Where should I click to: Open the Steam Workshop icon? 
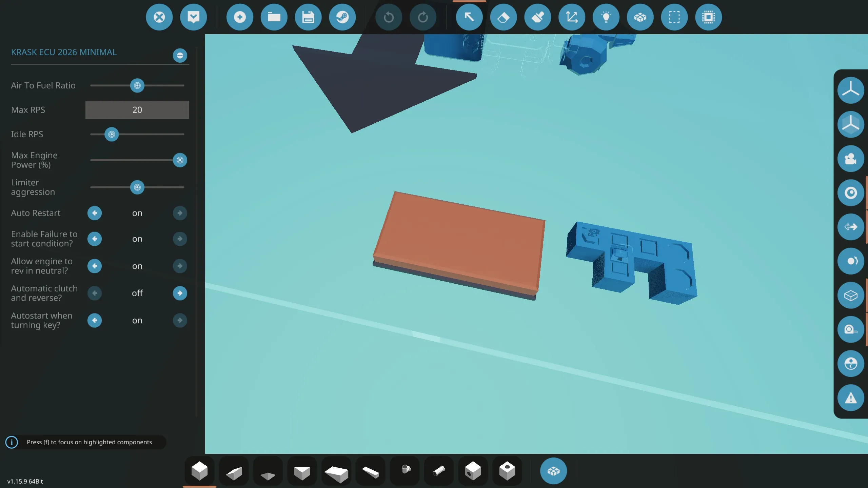tap(342, 17)
